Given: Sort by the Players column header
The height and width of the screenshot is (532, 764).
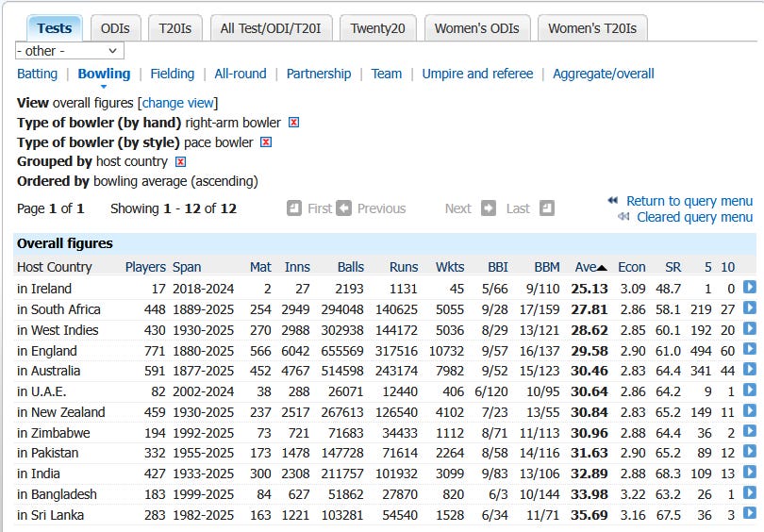Looking at the screenshot, I should tap(145, 267).
